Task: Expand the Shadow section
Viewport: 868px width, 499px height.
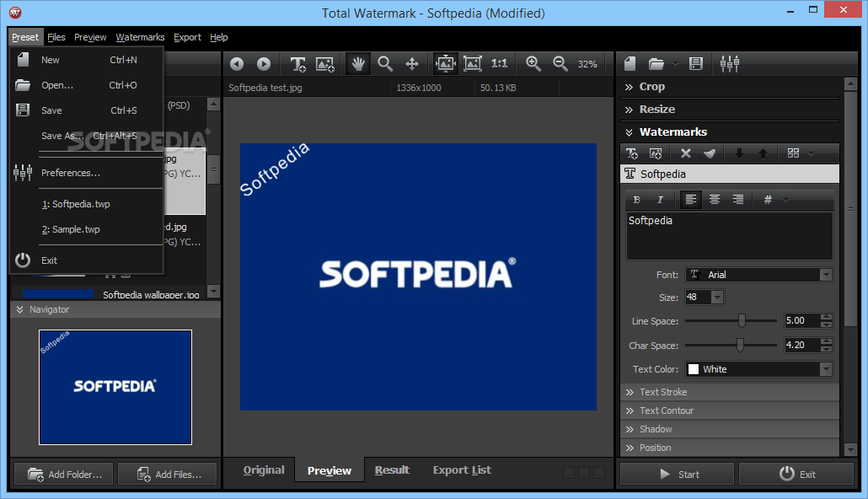Action: click(x=730, y=429)
